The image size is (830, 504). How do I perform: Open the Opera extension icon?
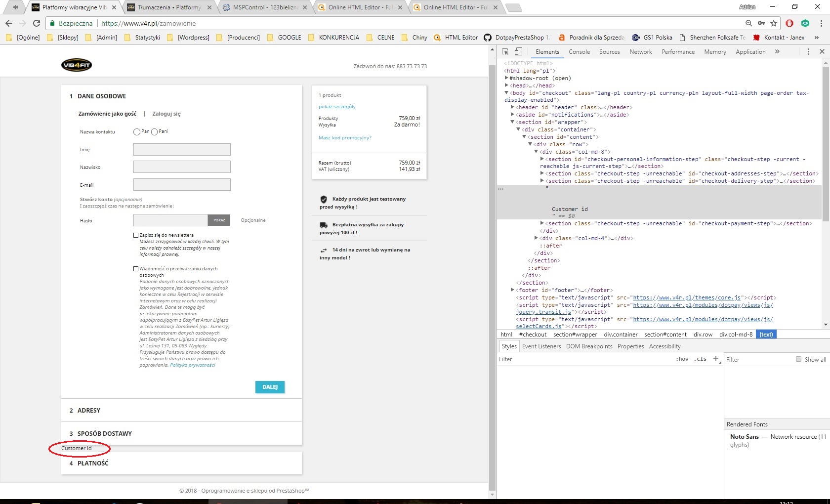pos(789,23)
